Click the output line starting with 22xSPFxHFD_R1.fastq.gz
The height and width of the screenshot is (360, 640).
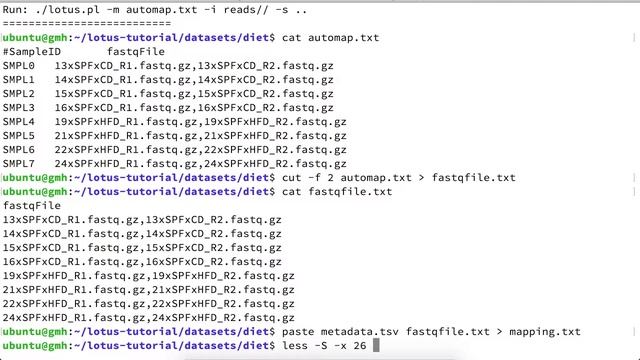click(149, 304)
